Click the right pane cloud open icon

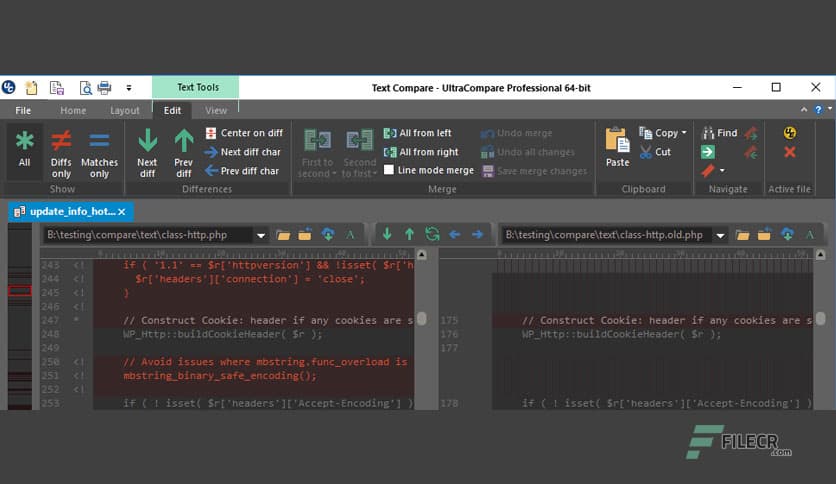(787, 235)
